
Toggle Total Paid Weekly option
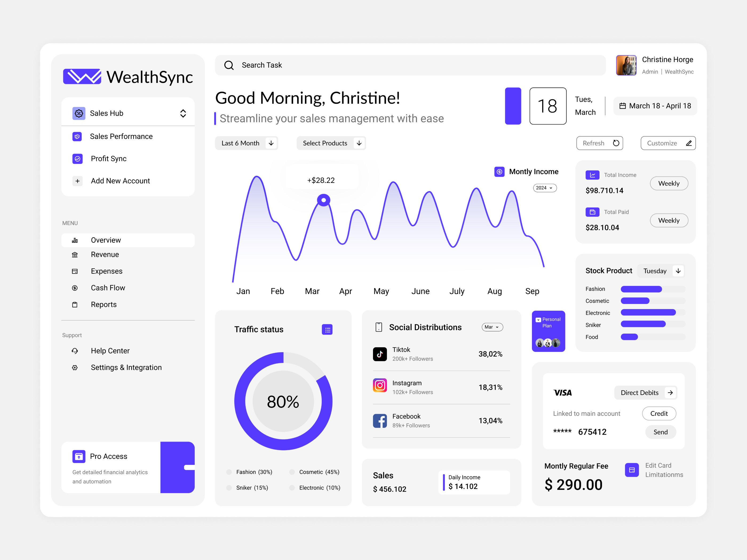[669, 220]
